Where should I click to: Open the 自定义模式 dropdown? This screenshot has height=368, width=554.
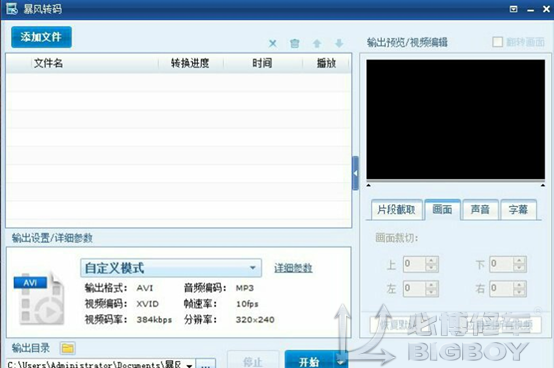click(171, 268)
